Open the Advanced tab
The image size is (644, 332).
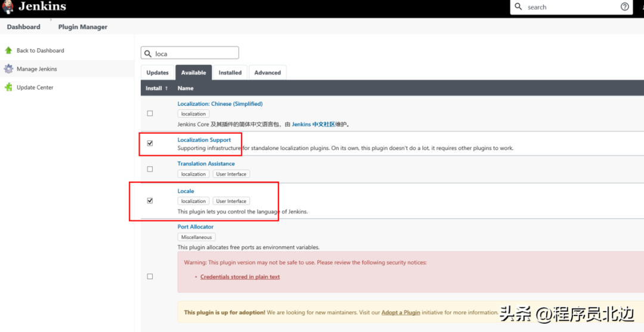267,72
